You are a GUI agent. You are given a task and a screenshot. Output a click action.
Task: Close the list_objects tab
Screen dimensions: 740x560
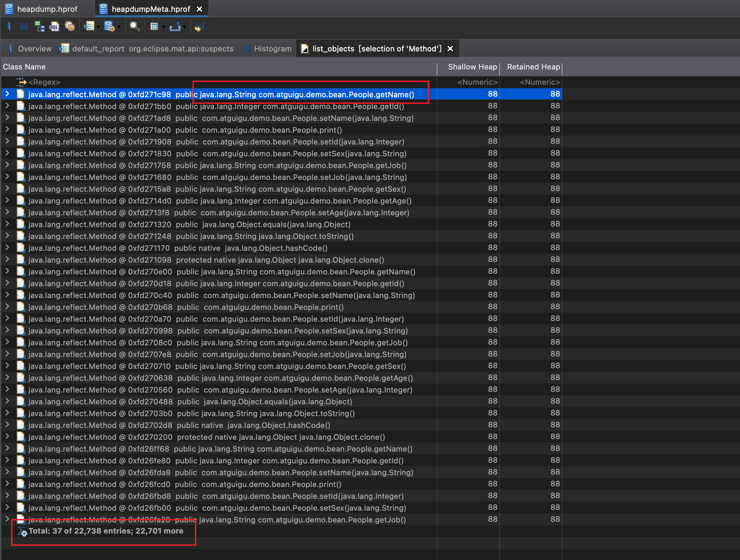coord(450,49)
